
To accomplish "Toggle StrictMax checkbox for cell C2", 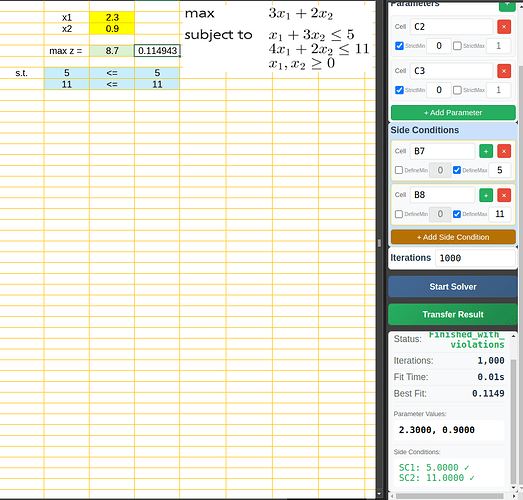I will 457,46.
